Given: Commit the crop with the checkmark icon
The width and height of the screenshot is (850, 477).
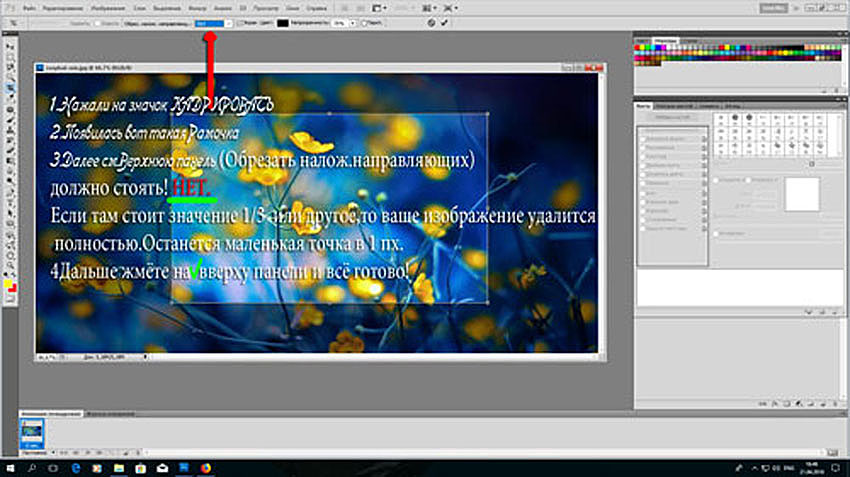Looking at the screenshot, I should point(445,21).
